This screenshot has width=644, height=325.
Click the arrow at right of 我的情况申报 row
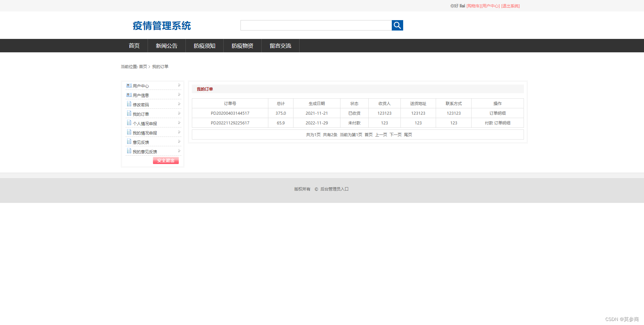click(179, 132)
